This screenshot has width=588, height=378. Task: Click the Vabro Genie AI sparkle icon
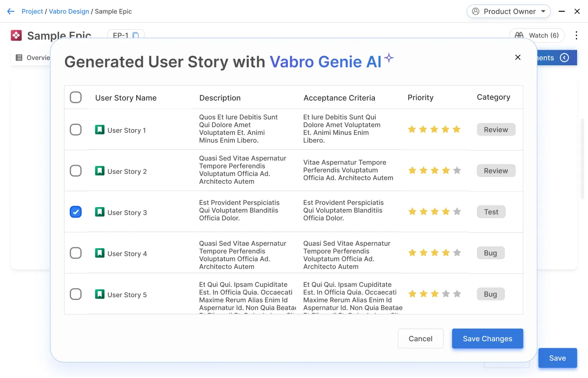point(389,58)
